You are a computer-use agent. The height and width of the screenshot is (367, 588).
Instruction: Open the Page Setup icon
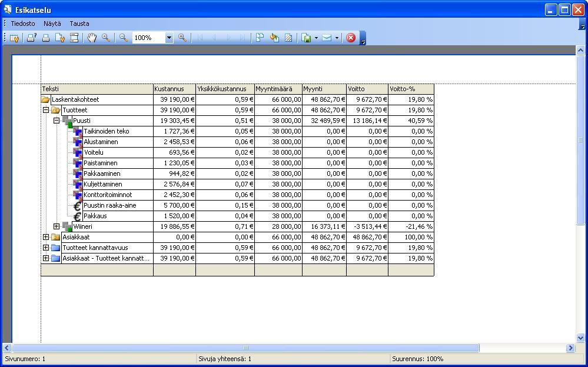point(60,38)
